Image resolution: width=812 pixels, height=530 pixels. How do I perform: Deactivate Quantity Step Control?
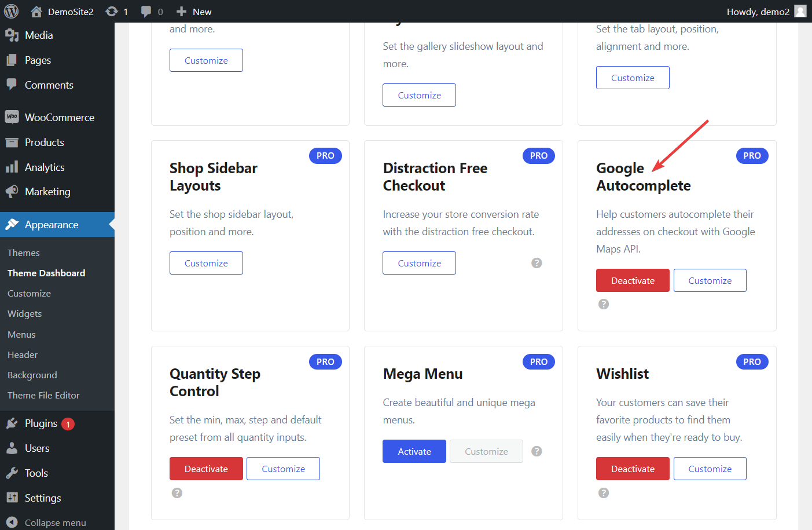206,469
